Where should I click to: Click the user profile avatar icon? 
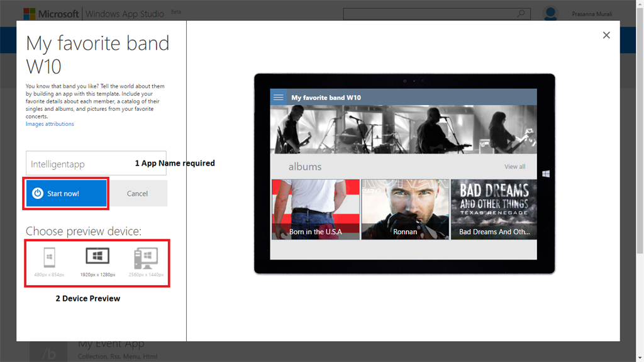point(550,14)
